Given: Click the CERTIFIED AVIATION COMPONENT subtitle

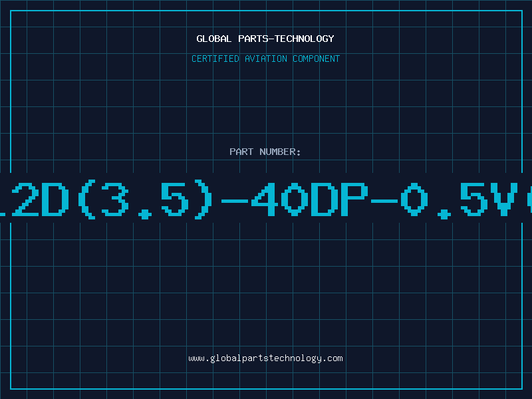Looking at the screenshot, I should click(x=265, y=59).
